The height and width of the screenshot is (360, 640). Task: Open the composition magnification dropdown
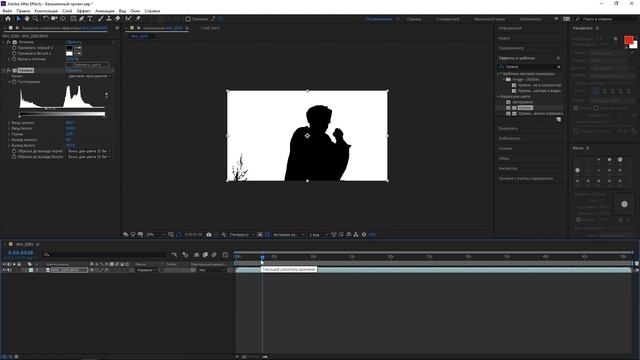156,235
